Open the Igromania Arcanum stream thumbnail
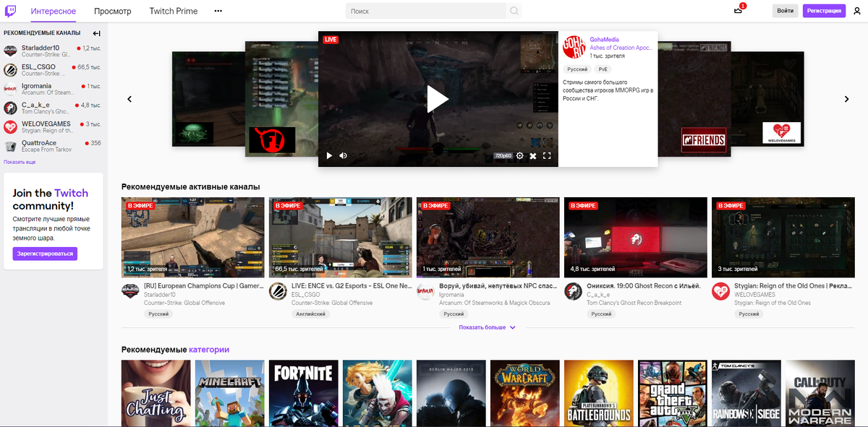This screenshot has height=427, width=868. pos(488,238)
